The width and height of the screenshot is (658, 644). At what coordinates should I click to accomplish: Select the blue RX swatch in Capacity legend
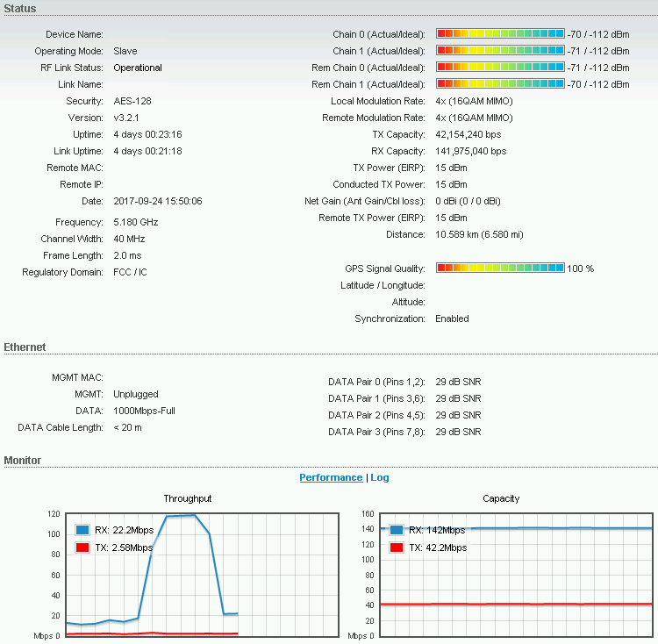pyautogui.click(x=397, y=530)
